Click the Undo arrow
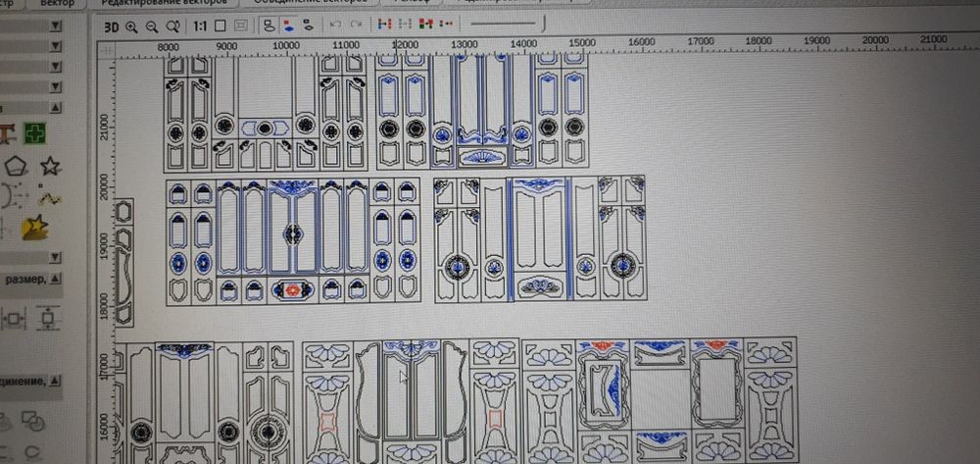Image resolution: width=980 pixels, height=464 pixels. point(335,25)
